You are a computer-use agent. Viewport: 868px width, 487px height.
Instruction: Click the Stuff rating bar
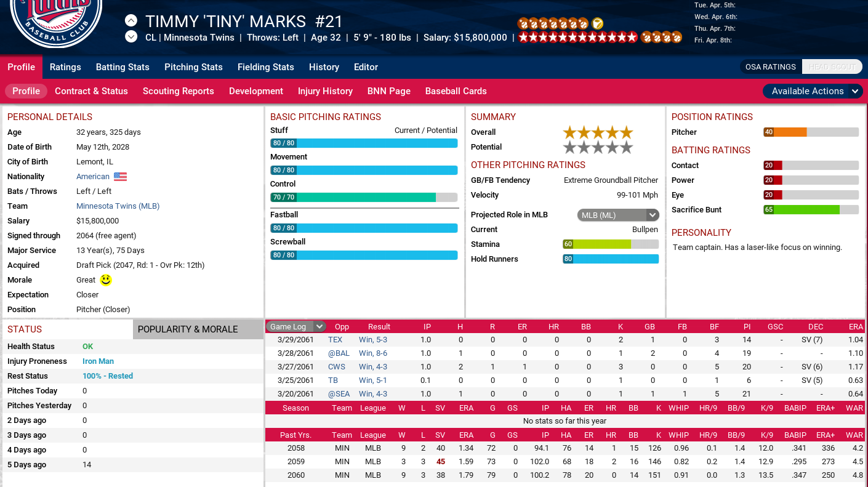(x=364, y=143)
